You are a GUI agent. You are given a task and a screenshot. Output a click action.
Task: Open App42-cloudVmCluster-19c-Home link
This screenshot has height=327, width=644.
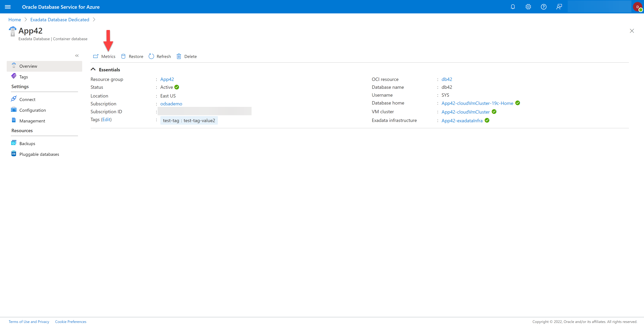tap(477, 103)
